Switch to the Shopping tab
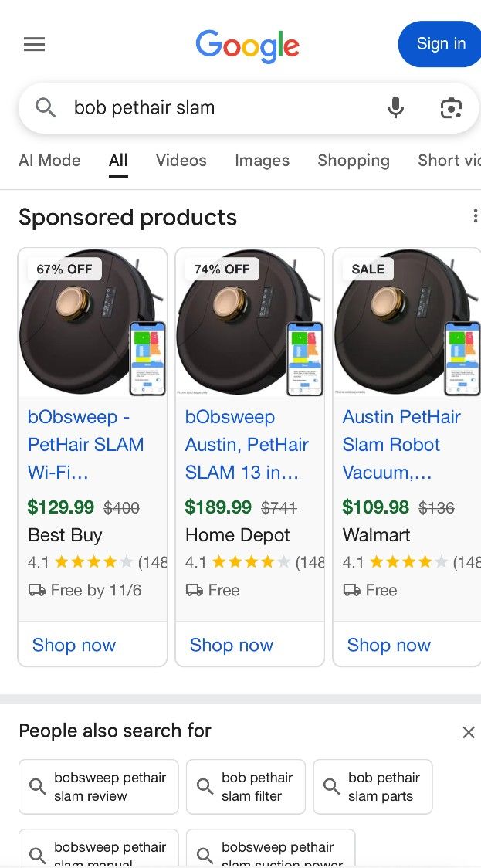481x868 pixels. tap(353, 161)
